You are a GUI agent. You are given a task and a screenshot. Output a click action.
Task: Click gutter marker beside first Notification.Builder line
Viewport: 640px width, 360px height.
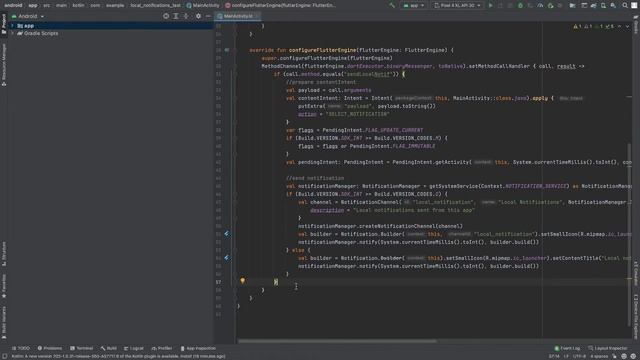pos(227,234)
